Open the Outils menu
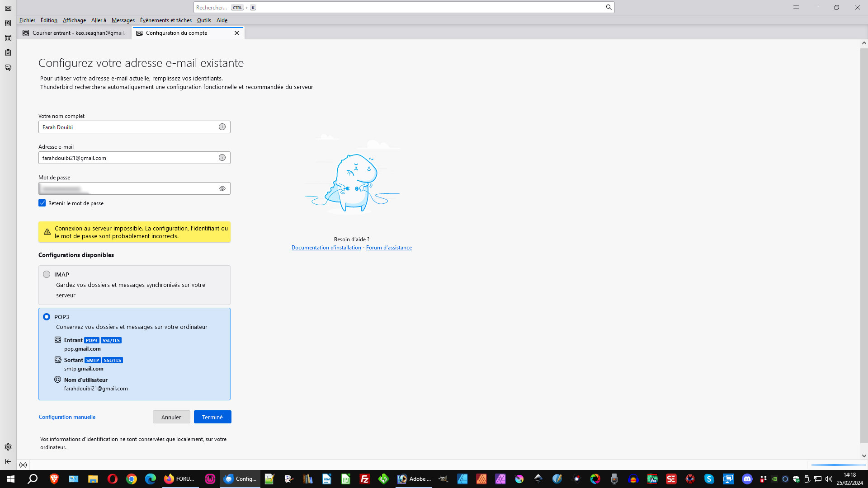Image resolution: width=868 pixels, height=488 pixels. point(204,20)
